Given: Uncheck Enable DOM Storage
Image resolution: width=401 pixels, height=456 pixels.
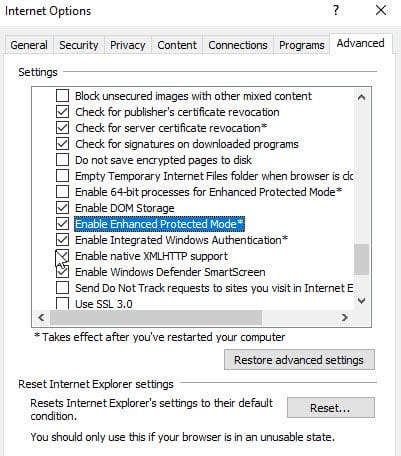Looking at the screenshot, I should [62, 208].
